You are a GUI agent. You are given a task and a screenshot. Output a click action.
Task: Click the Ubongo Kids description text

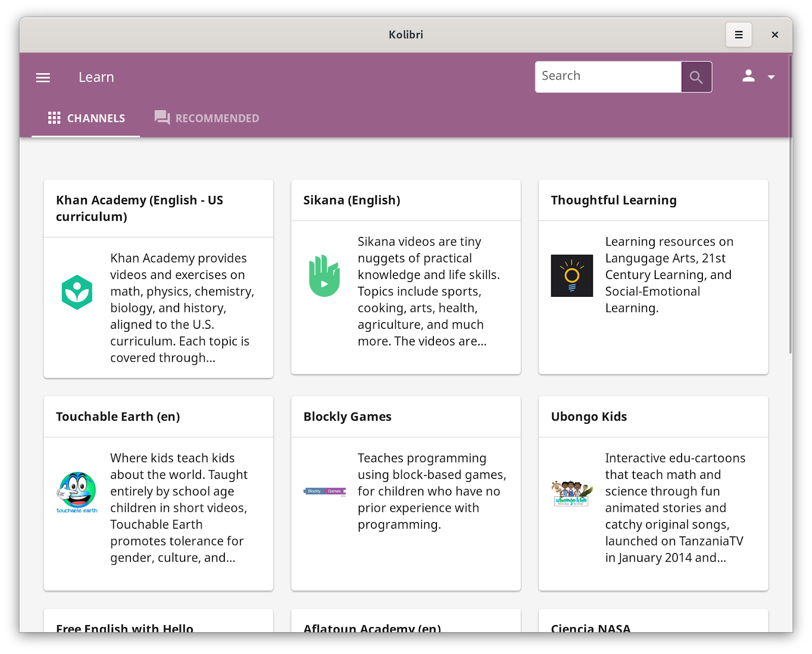coord(675,508)
